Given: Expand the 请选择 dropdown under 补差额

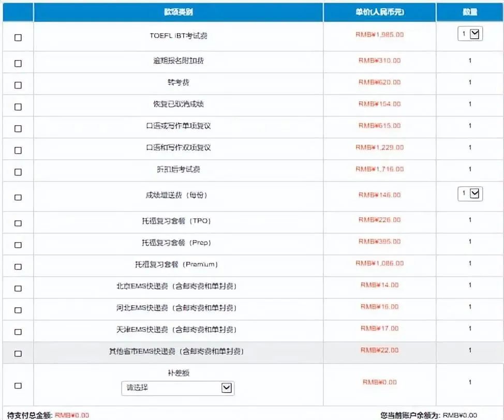Looking at the screenshot, I should click(178, 388).
